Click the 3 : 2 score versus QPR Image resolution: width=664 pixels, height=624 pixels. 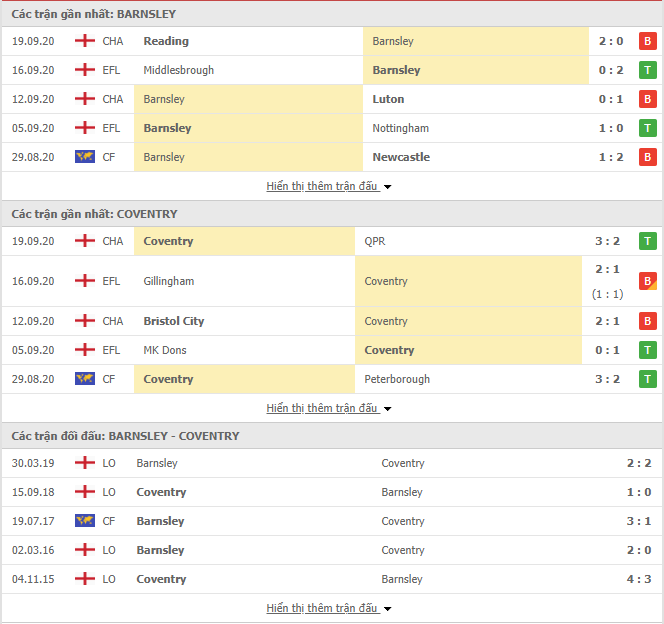(x=607, y=241)
